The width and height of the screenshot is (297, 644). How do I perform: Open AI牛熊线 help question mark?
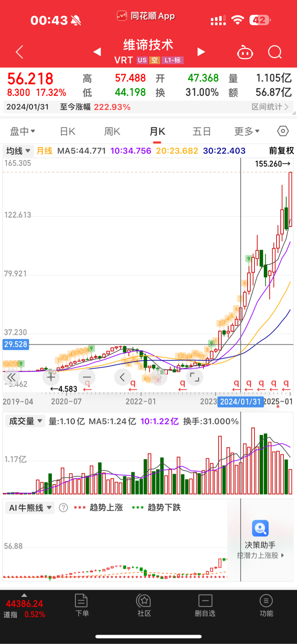(63, 508)
